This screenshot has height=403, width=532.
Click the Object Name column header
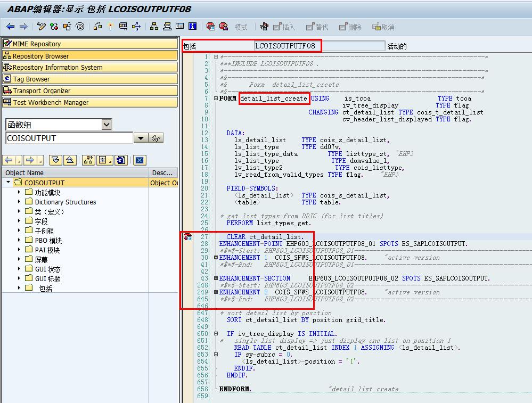point(75,172)
